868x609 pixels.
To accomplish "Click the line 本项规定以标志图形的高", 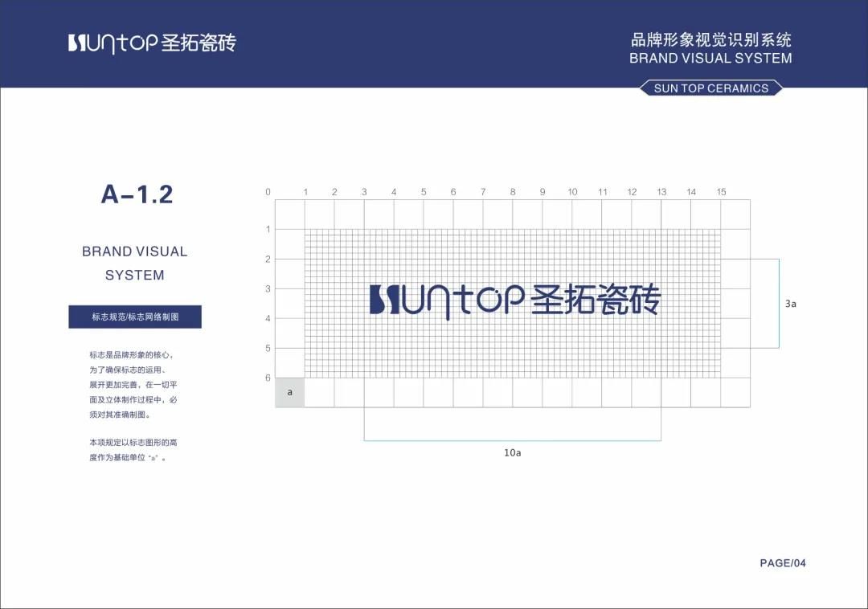I will point(133,443).
